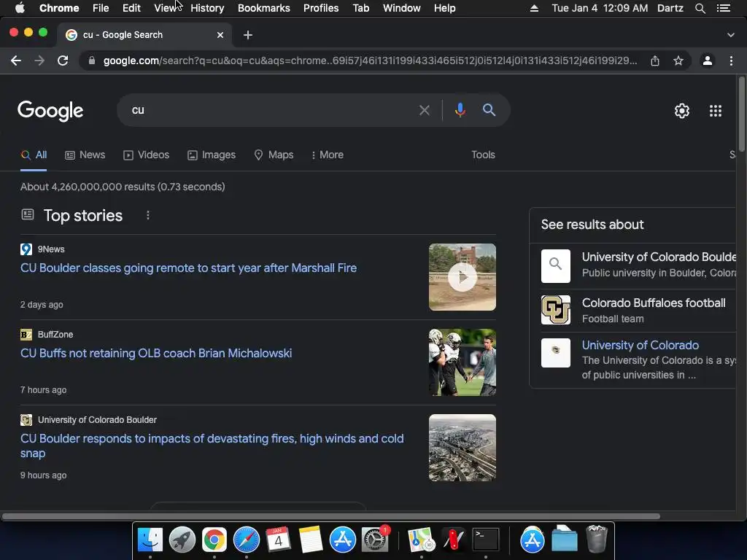The width and height of the screenshot is (747, 560).
Task: Open the Bookmarks menu
Action: pyautogui.click(x=264, y=8)
